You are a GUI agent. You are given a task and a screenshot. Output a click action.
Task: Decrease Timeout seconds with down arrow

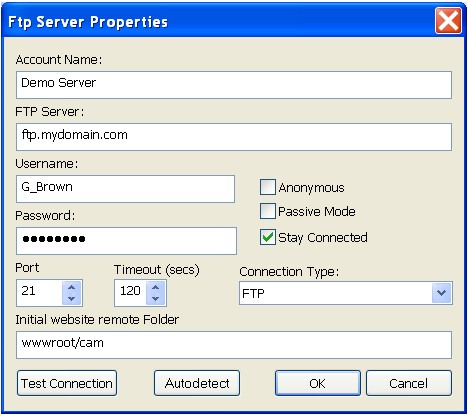click(x=156, y=299)
